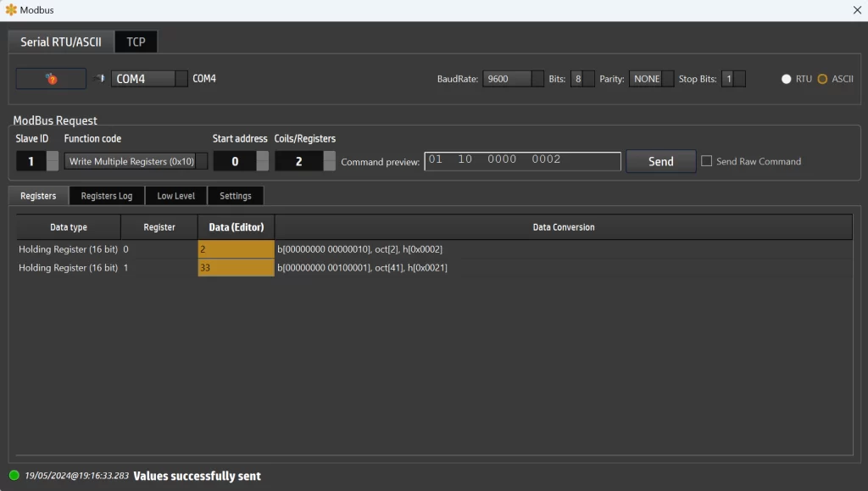Screen dimensions: 868x491
Task: Click the Data Conversion column header
Action: 564,227
